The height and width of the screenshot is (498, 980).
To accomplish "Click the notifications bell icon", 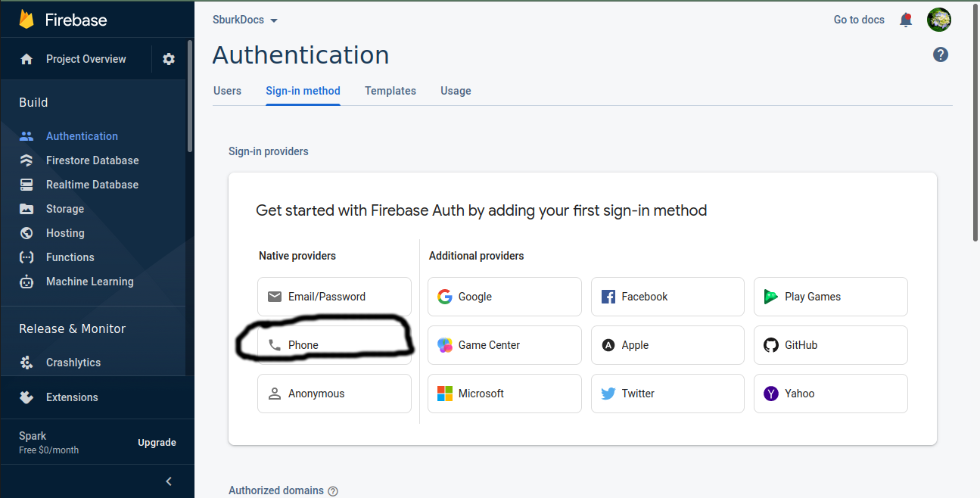I will [x=906, y=20].
